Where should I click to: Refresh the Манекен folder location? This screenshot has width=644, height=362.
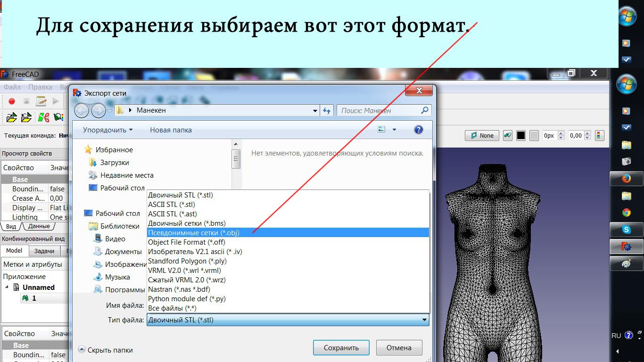(327, 110)
